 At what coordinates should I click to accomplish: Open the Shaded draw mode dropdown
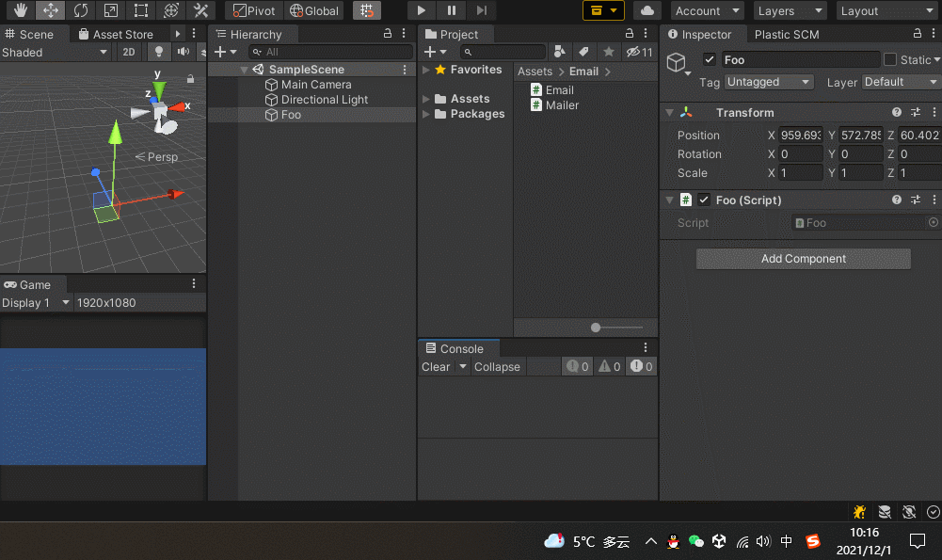(x=55, y=53)
